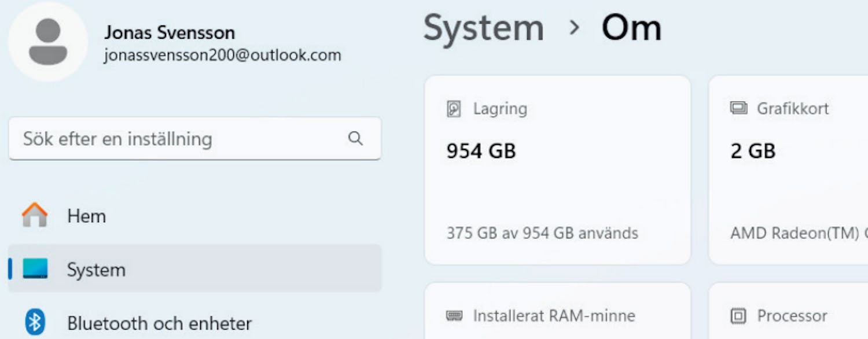Screen dimensions: 868x339
Task: Open Bluetooth och enheter settings
Action: pos(159,323)
